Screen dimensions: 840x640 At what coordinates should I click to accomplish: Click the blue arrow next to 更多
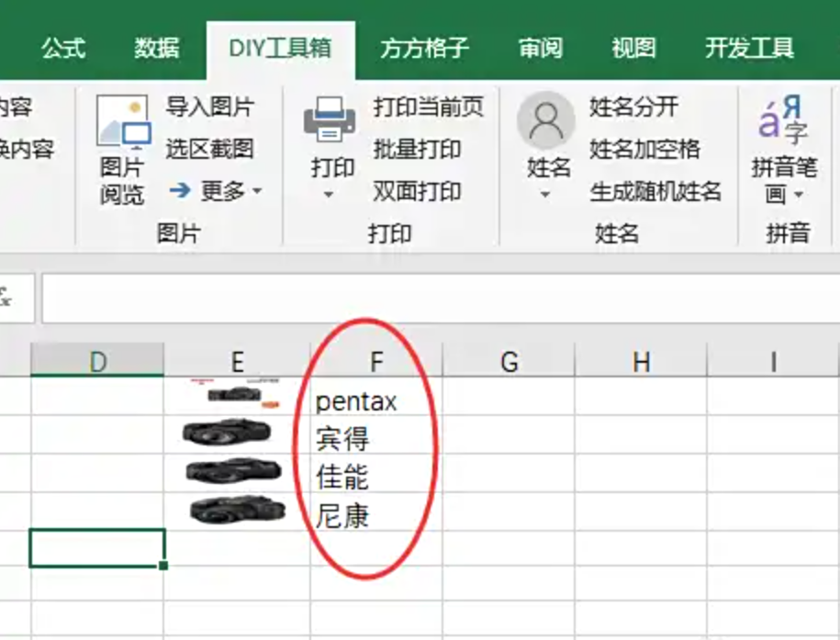click(x=180, y=190)
